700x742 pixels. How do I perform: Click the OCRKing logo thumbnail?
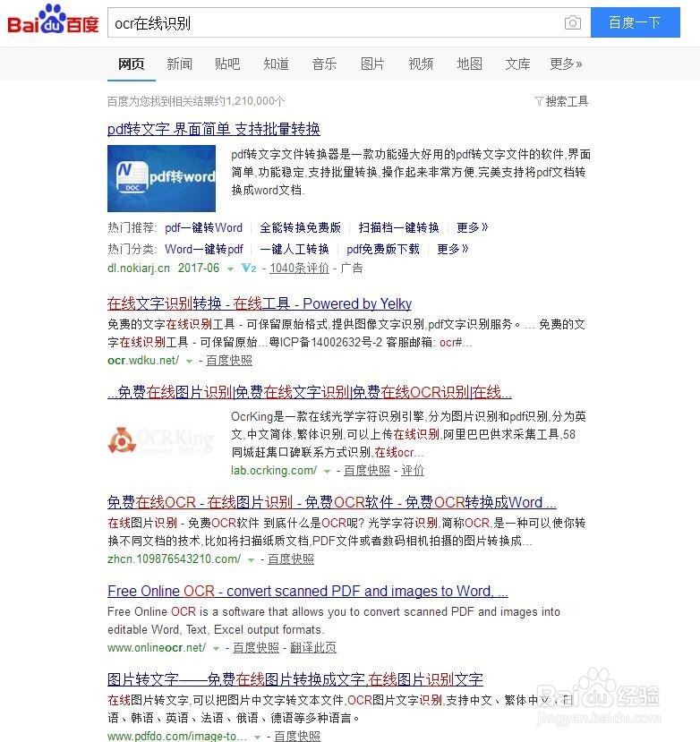point(161,440)
